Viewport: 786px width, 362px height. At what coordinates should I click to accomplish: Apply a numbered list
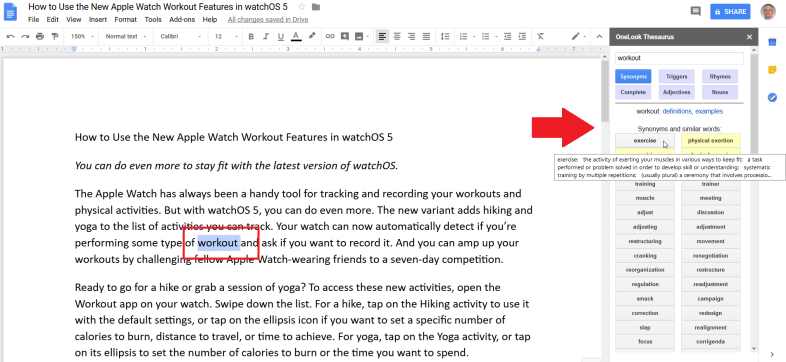point(463,36)
